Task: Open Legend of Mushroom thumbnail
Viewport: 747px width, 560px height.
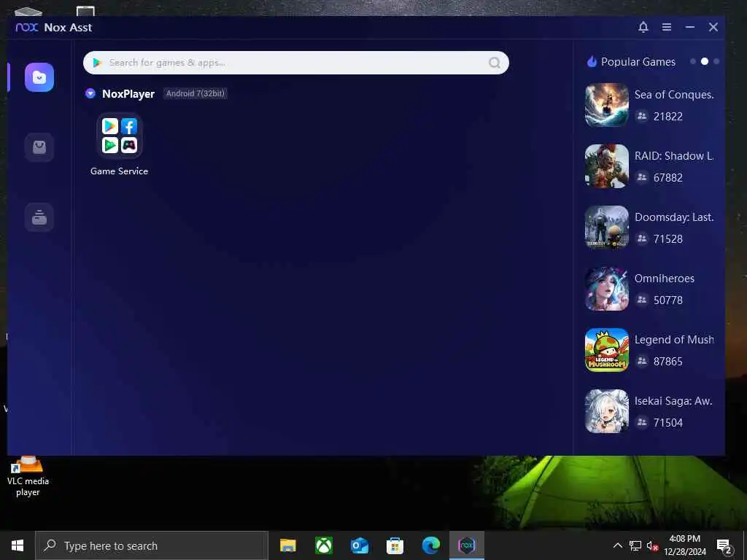Action: pyautogui.click(x=607, y=350)
